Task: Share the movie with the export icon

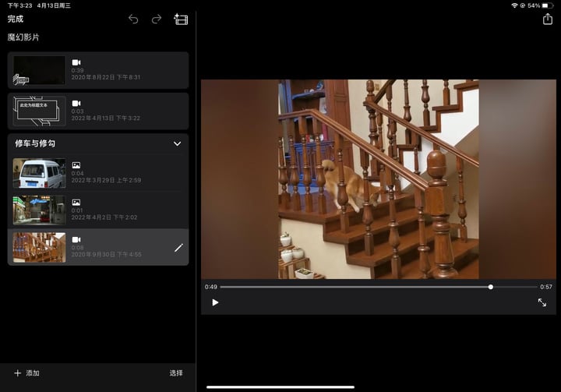Action: pos(548,19)
